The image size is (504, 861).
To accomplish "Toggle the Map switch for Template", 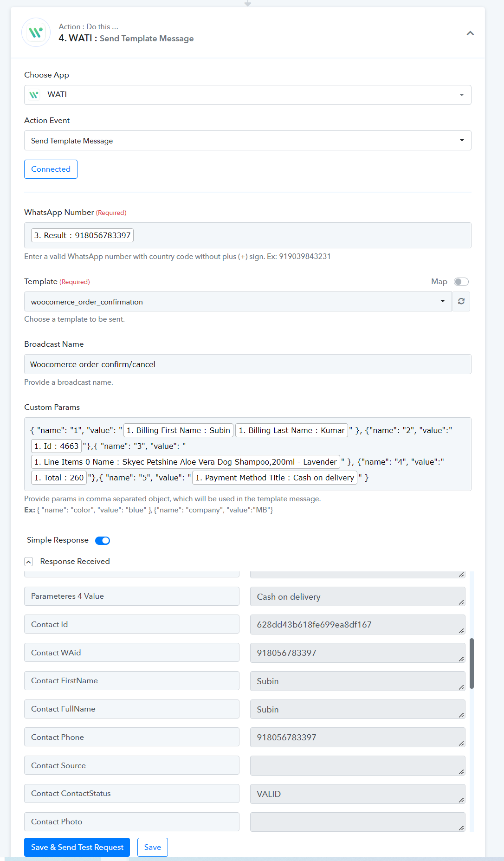I will [461, 282].
